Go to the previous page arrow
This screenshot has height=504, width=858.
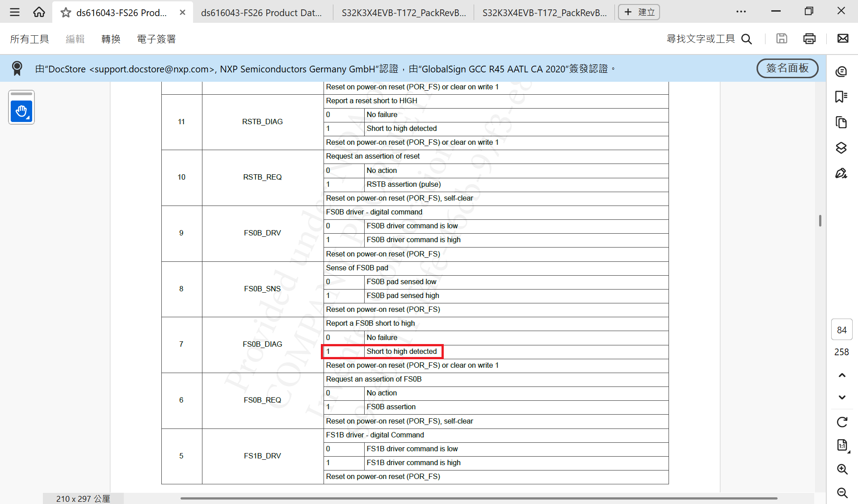click(x=842, y=375)
